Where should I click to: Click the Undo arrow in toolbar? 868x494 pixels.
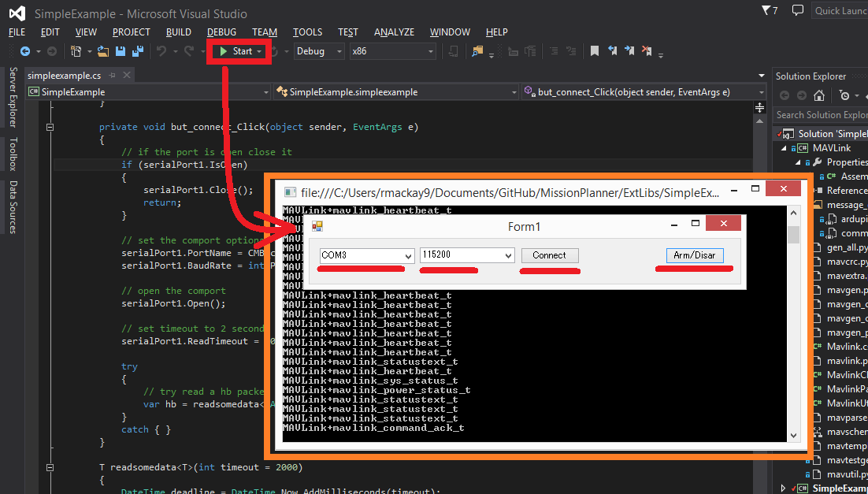161,51
